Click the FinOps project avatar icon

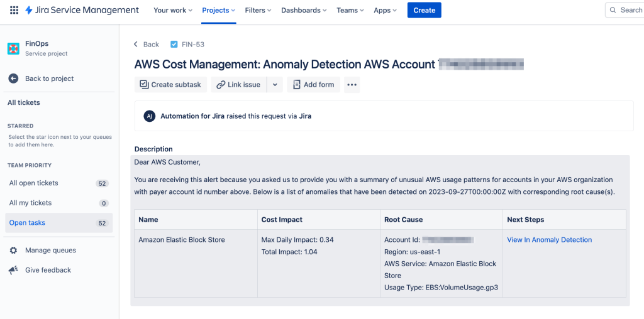[x=13, y=48]
